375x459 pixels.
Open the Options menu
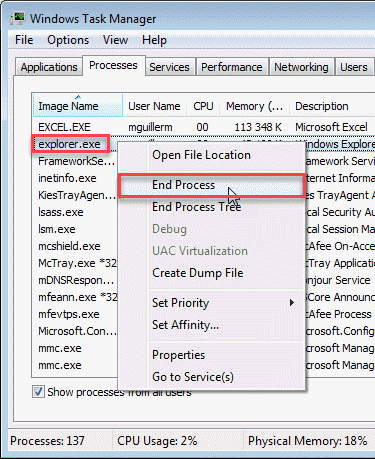[68, 40]
